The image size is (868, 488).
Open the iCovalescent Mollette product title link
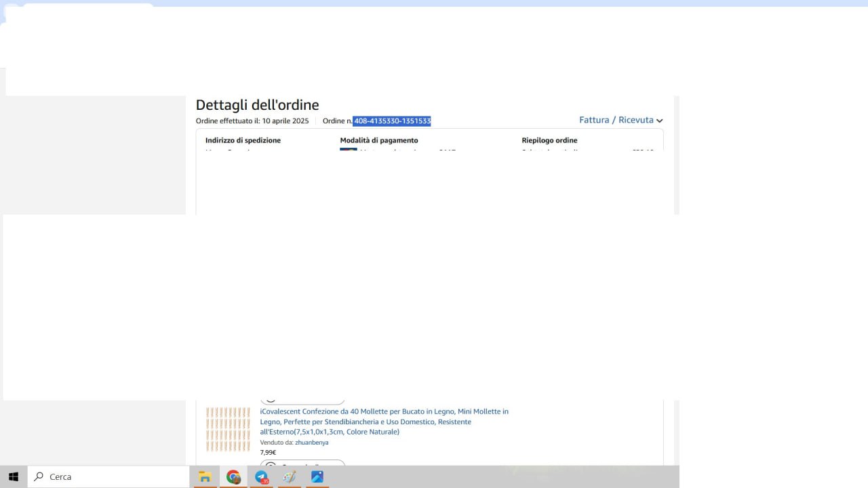[x=384, y=422]
